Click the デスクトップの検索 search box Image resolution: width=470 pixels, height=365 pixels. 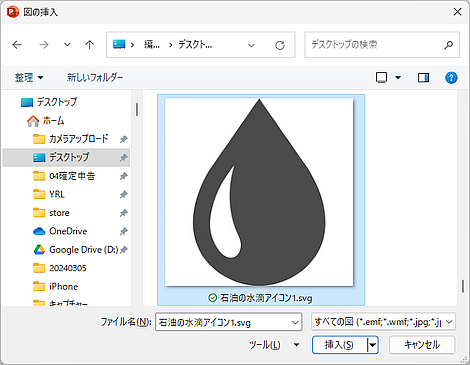382,45
